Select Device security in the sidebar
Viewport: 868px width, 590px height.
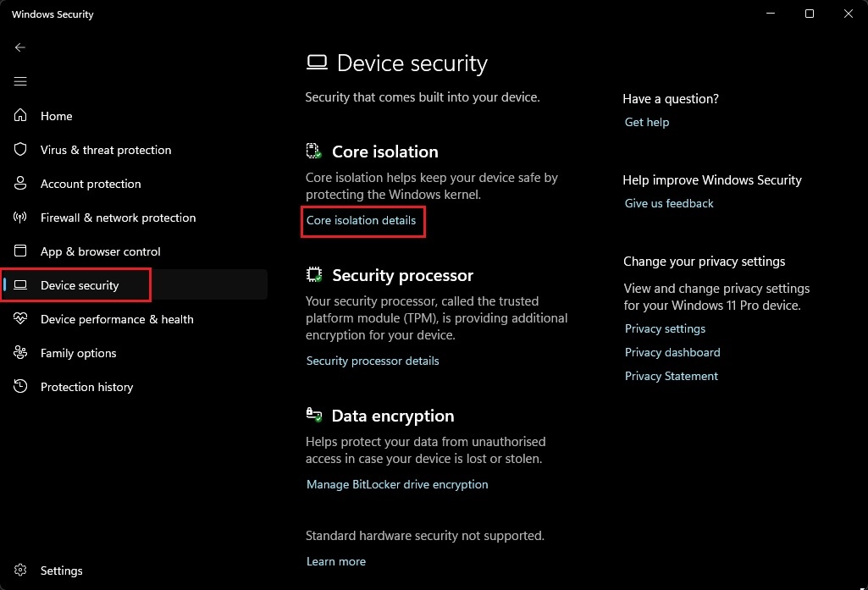tap(80, 285)
